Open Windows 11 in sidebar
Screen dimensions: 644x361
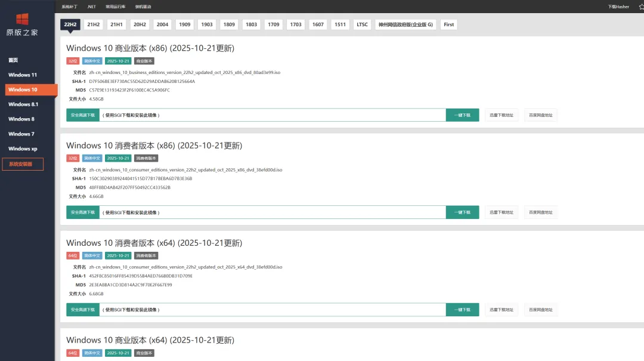23,75
